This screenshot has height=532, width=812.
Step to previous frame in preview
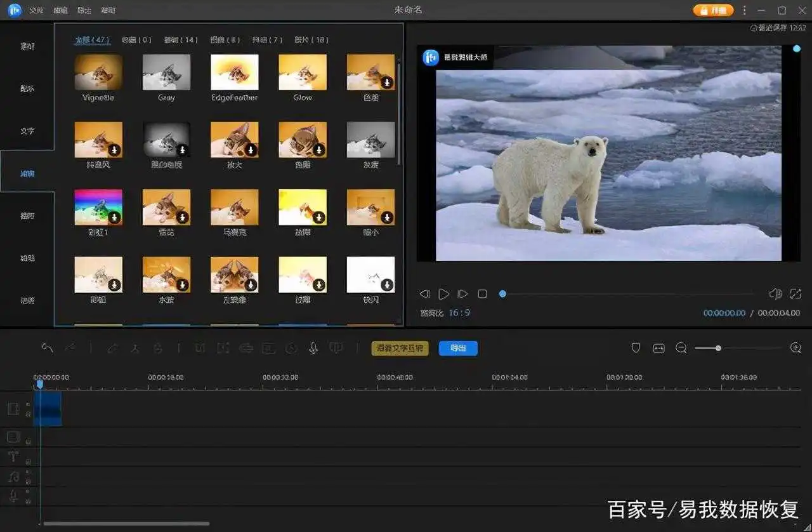pos(424,294)
